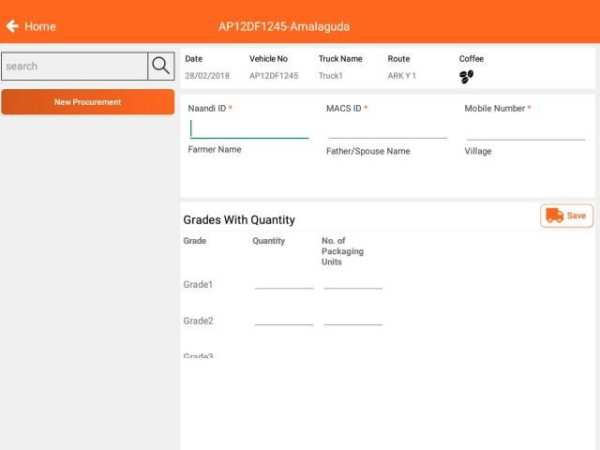
Task: Click the back arrow icon beside Home
Action: tap(12, 26)
